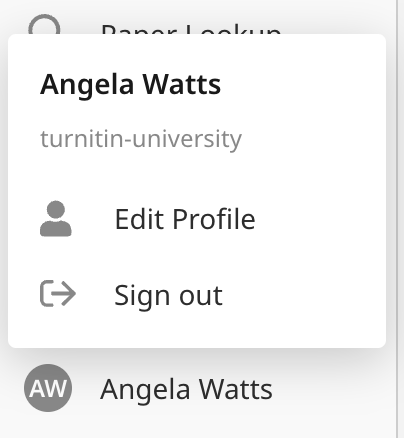Click the Edit Profile text label
The width and height of the screenshot is (404, 438).
click(x=185, y=219)
